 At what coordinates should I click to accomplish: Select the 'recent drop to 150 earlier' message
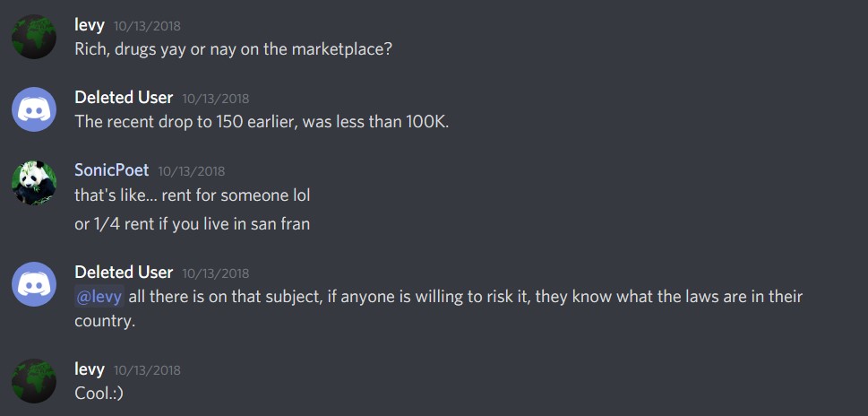[262, 122]
